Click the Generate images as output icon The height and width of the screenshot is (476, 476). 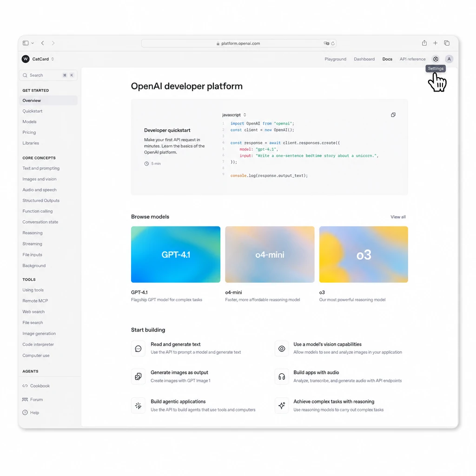[x=138, y=377]
